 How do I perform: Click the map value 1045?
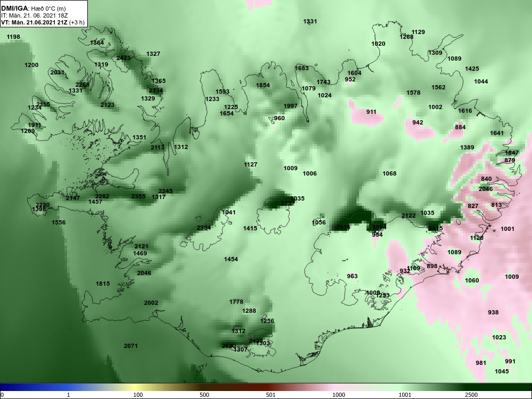tap(502, 371)
